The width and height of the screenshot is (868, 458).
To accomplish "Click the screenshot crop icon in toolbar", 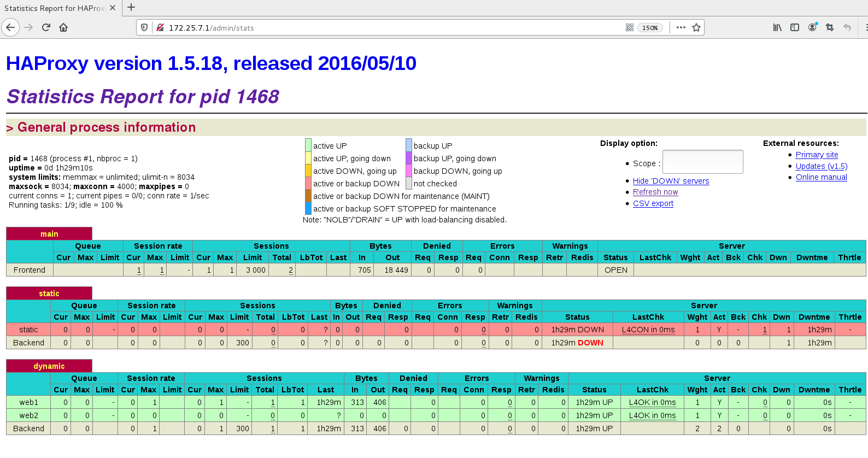I will pyautogui.click(x=830, y=27).
